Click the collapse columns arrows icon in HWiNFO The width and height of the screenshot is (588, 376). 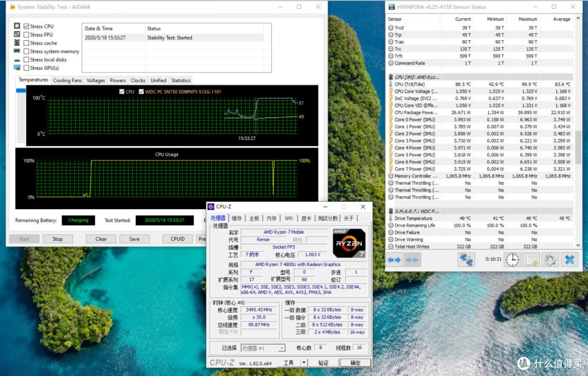pos(412,260)
